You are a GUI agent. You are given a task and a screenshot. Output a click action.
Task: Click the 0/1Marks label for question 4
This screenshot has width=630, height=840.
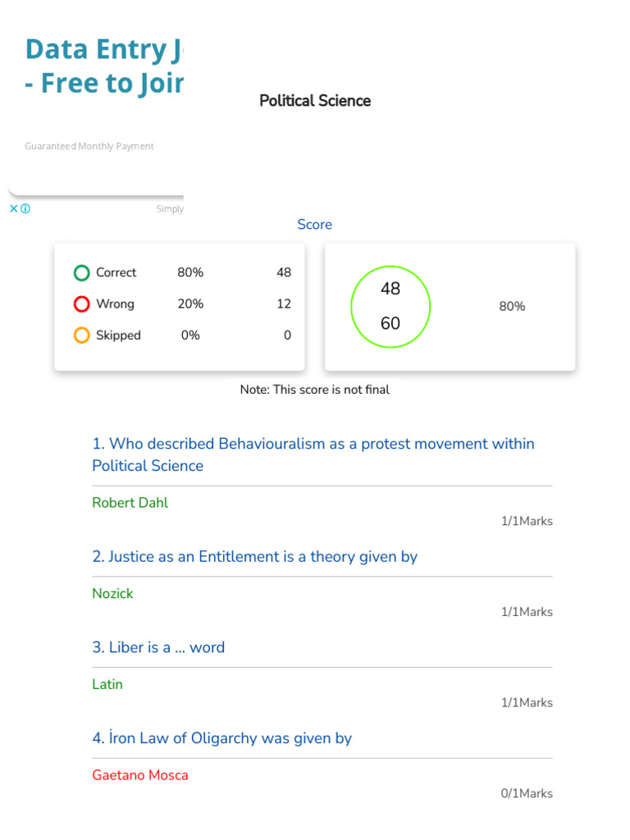tap(527, 793)
